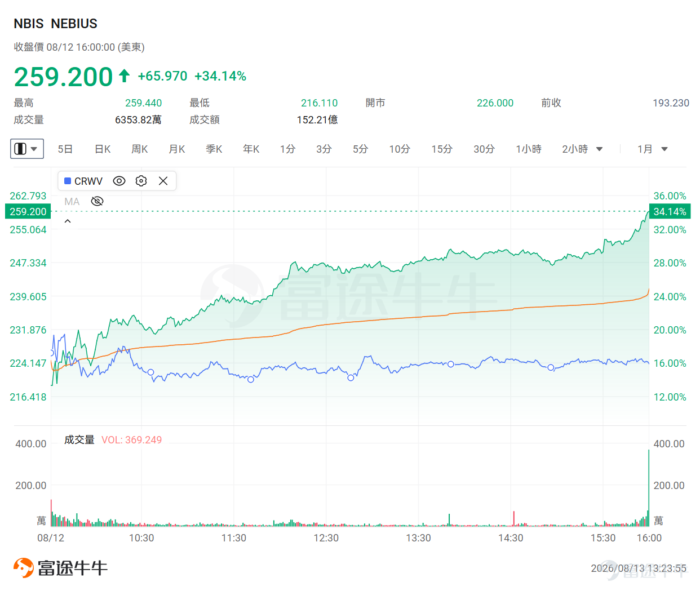The image size is (700, 591).
Task: Click the 最低 216.110 value
Action: coord(319,103)
